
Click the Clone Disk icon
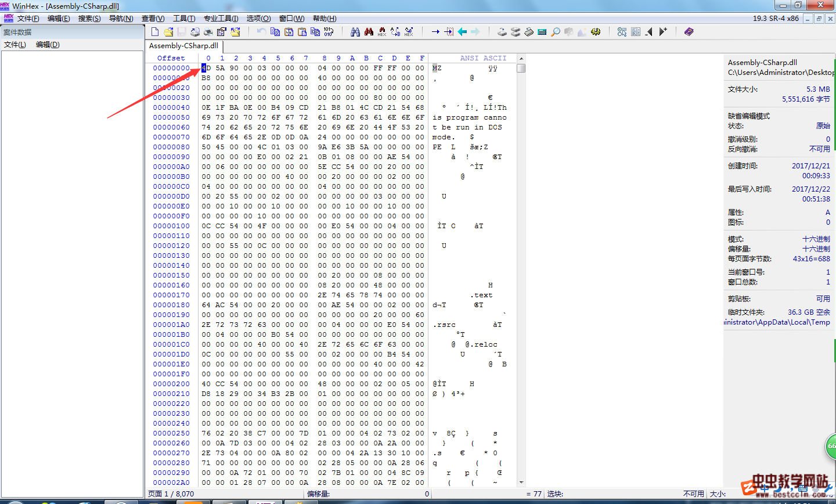point(516,32)
